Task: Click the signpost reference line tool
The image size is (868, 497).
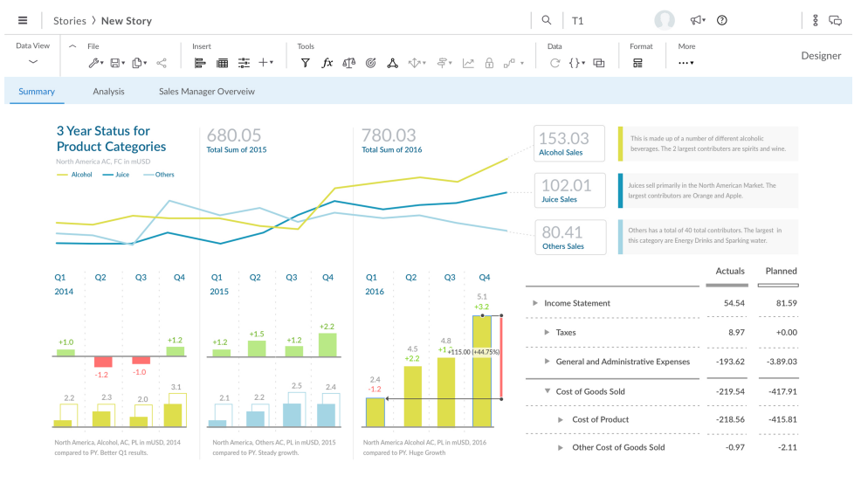Action: coord(444,63)
